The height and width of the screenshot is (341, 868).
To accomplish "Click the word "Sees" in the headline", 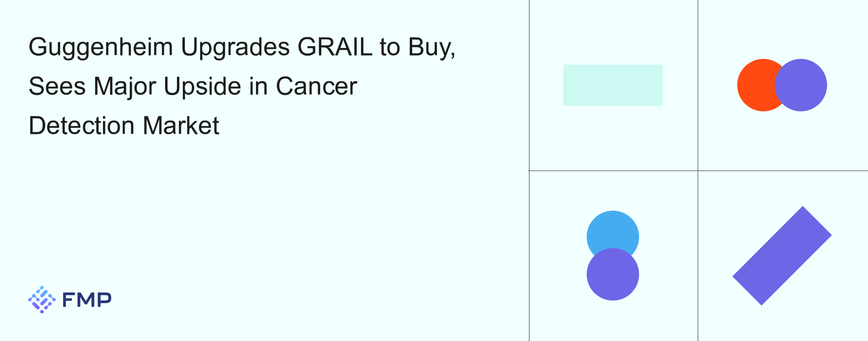I will click(57, 86).
